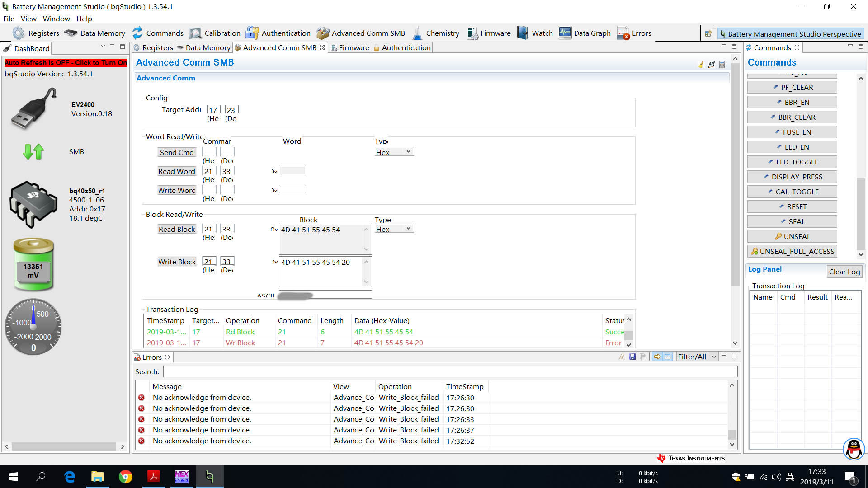This screenshot has height=488, width=868.
Task: Expand the Block Type Hex dropdown
Action: pyautogui.click(x=408, y=229)
